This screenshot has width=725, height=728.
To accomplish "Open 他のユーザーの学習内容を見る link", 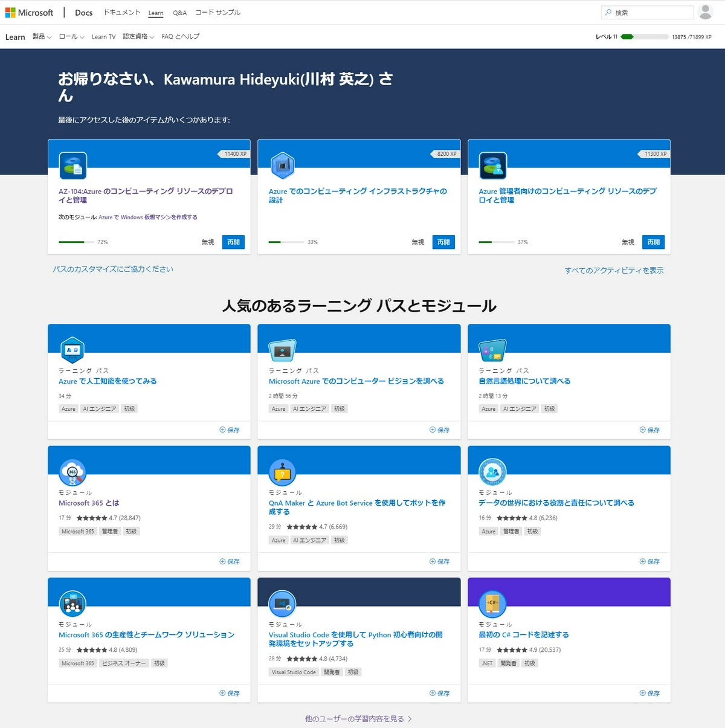I will (358, 719).
